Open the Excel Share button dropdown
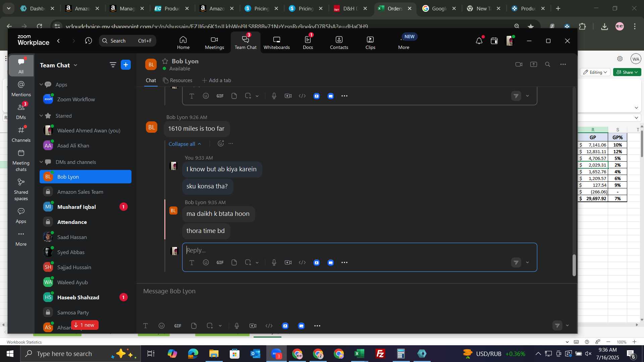 627,72
